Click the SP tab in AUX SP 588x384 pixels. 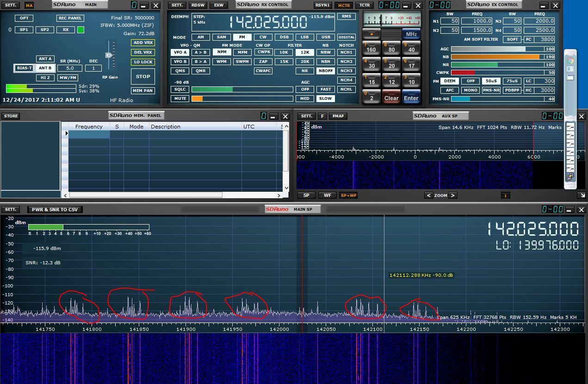[x=306, y=195]
